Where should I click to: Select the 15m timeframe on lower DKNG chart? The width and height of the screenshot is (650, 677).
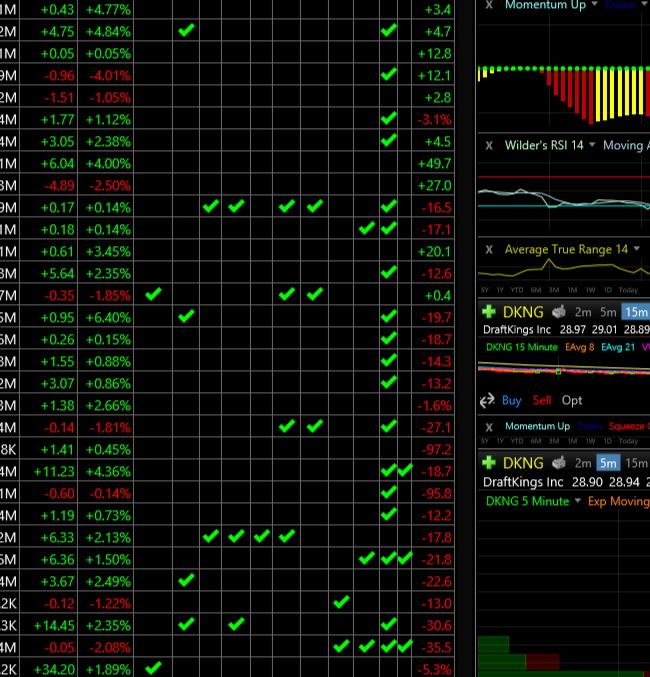(636, 463)
